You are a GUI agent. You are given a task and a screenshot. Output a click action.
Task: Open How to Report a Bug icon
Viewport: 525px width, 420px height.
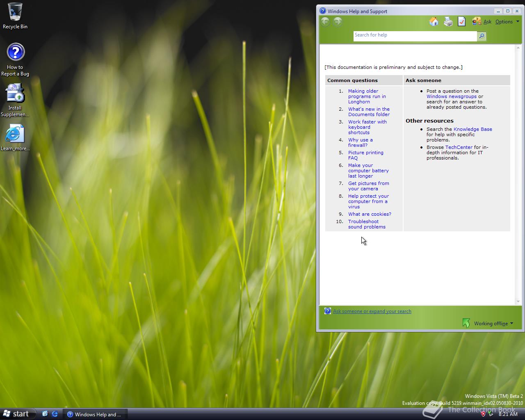click(15, 60)
